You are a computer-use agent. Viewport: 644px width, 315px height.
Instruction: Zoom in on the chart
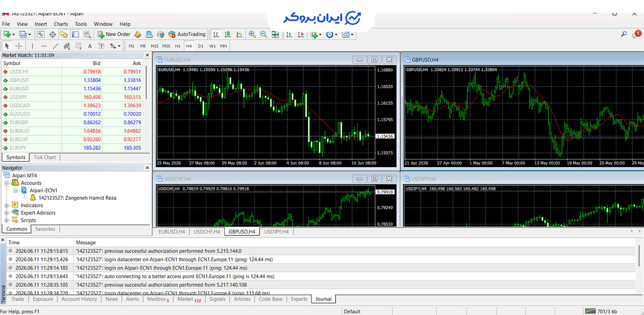252,34
